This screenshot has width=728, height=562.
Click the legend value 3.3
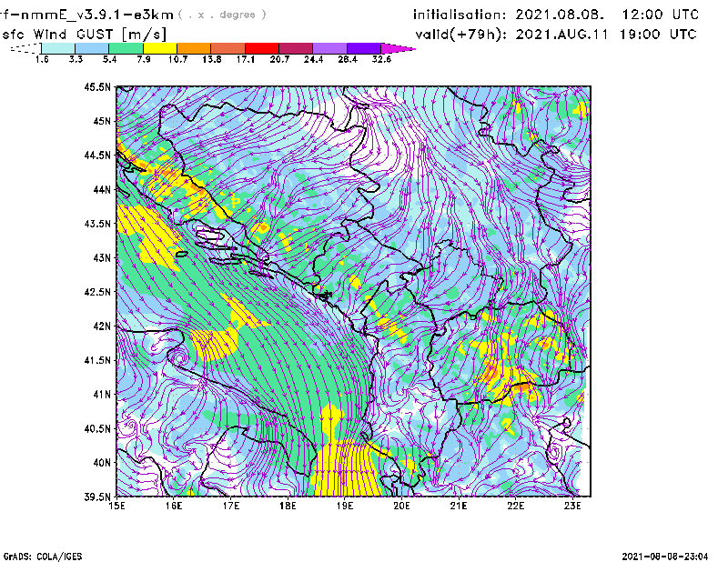[x=76, y=59]
